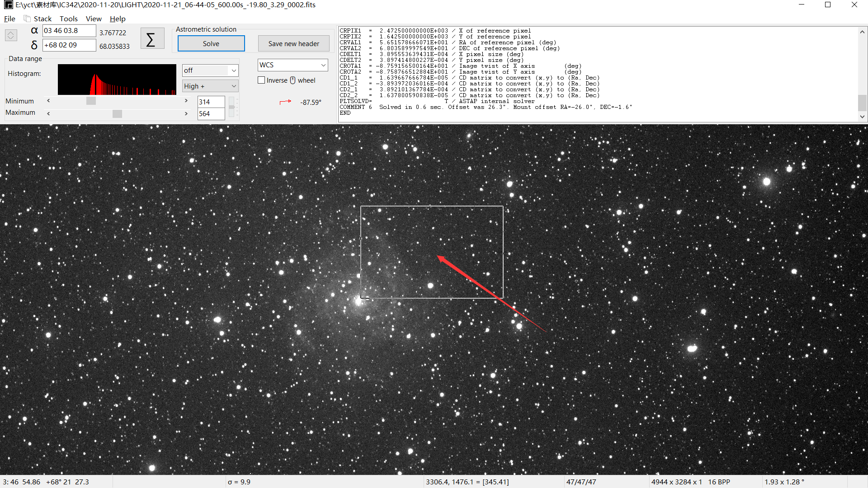Click the field size 1.93 x 1.28° entry
868x488 pixels.
[x=784, y=482]
